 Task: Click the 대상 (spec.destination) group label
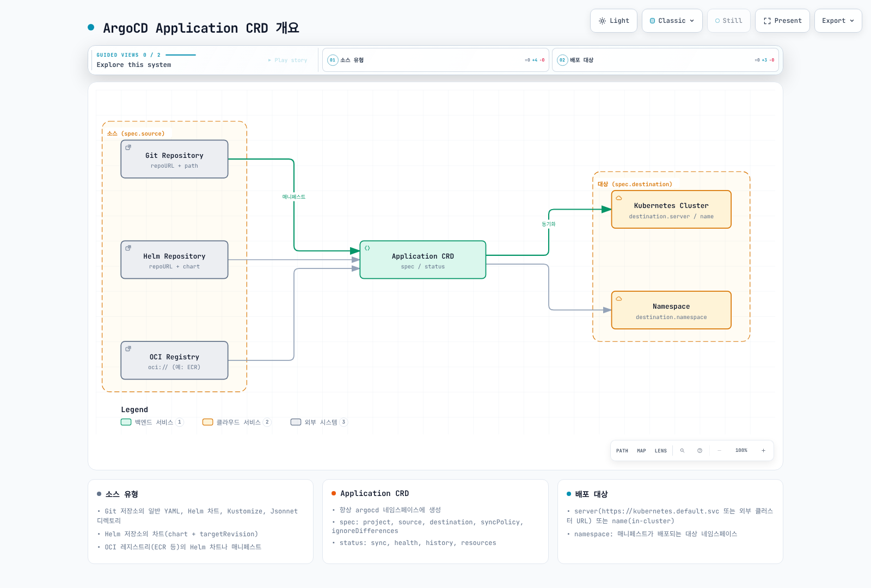[635, 185]
